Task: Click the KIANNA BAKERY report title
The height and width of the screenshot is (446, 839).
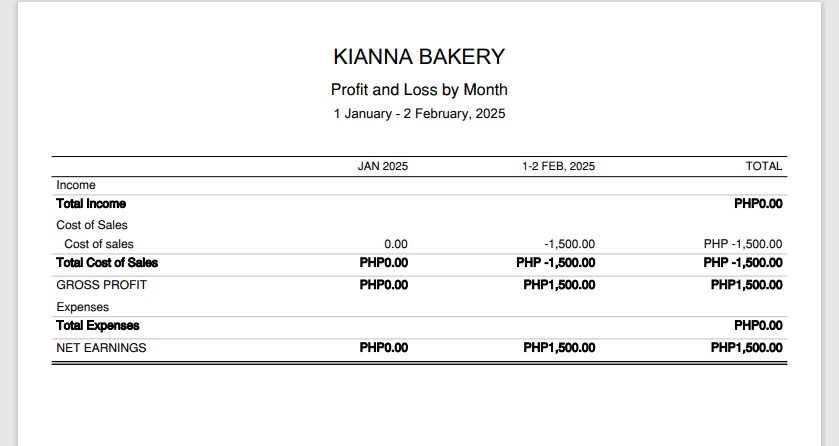Action: (419, 57)
